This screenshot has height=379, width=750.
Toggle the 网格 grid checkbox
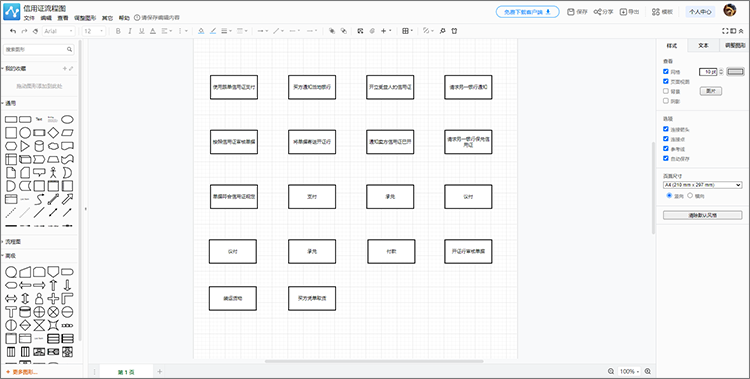point(666,71)
